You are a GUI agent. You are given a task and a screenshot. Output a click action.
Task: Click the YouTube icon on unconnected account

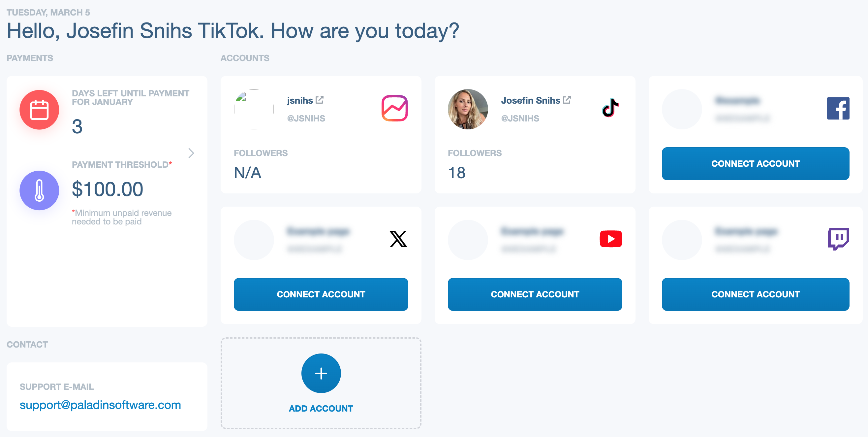coord(611,238)
